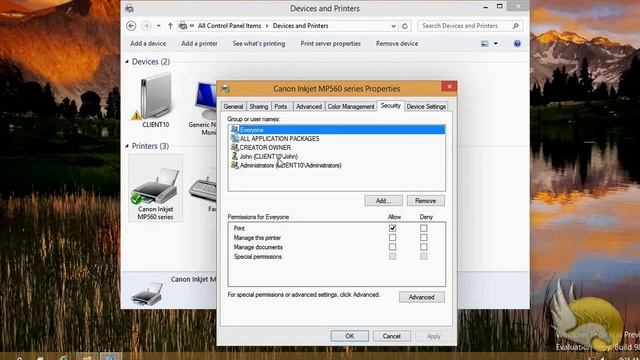Image resolution: width=640 pixels, height=360 pixels.
Task: Select John (CLIENT10\John) user
Action: [x=264, y=157]
